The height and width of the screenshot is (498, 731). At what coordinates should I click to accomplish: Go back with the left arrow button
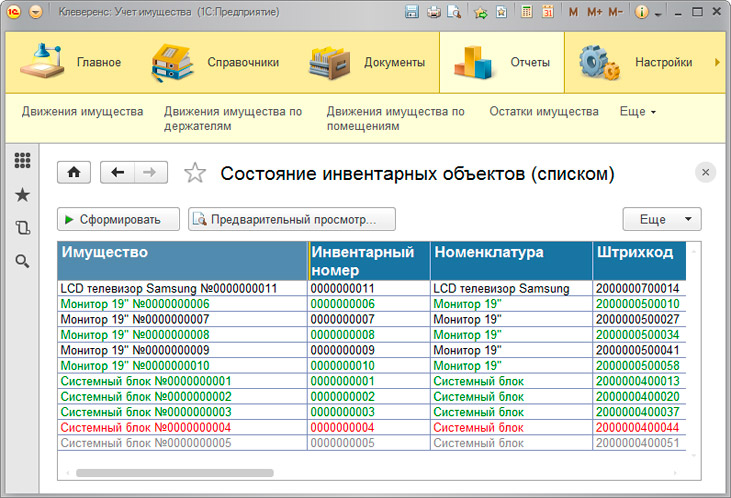[x=117, y=173]
